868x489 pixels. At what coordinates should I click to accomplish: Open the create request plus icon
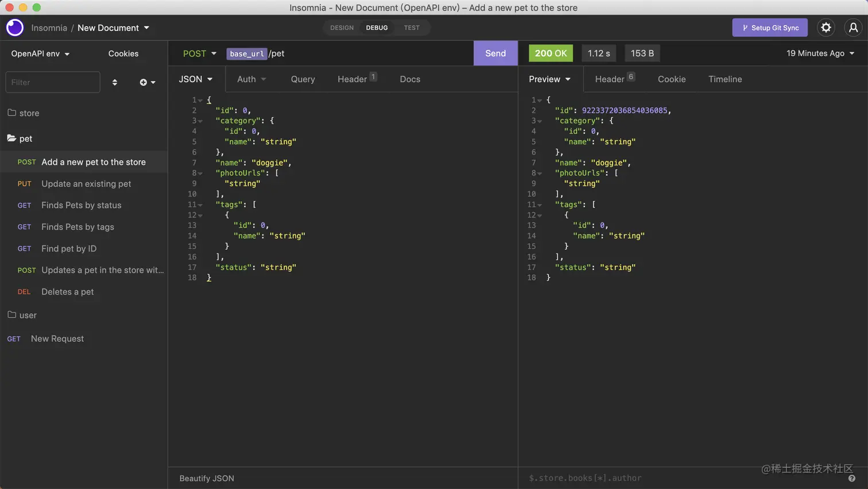(148, 82)
